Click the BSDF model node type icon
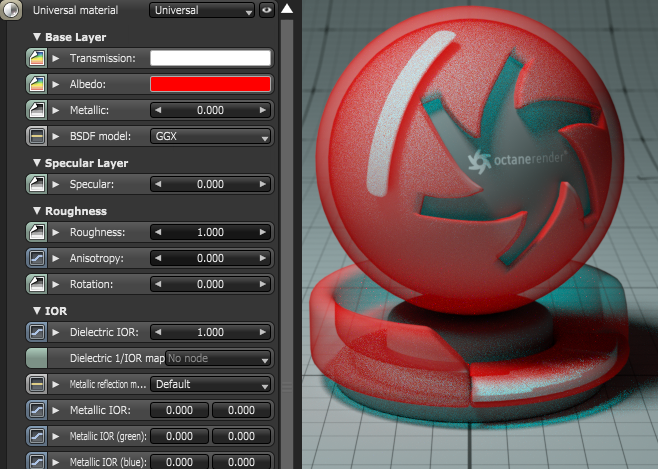The image size is (658, 469). click(37, 136)
